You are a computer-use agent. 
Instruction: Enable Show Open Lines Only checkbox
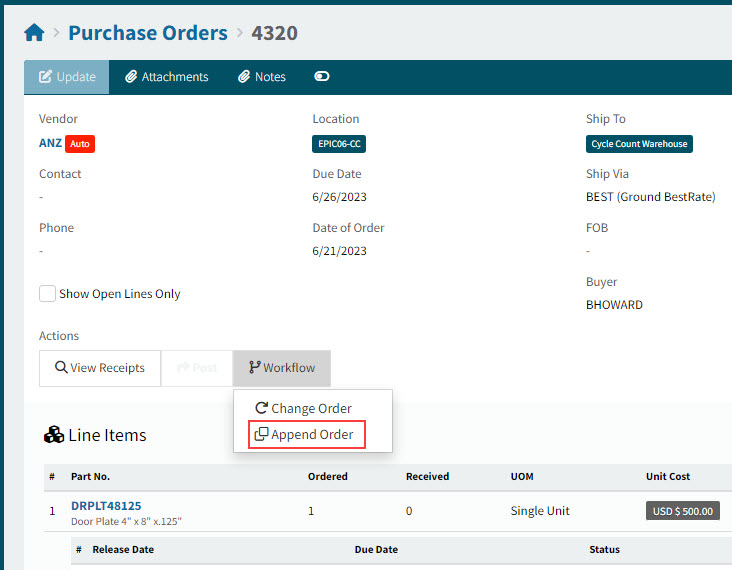pyautogui.click(x=47, y=294)
